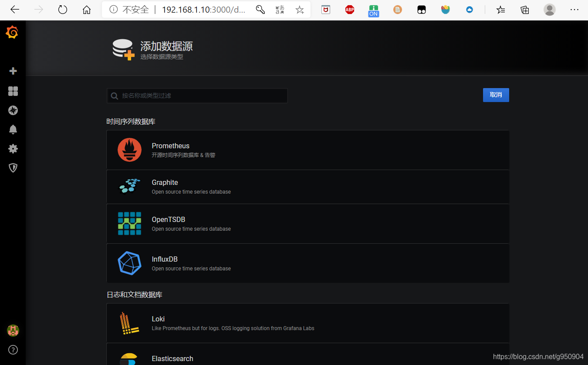Click the red shield extension icon
The width and height of the screenshot is (588, 365).
[x=326, y=10]
